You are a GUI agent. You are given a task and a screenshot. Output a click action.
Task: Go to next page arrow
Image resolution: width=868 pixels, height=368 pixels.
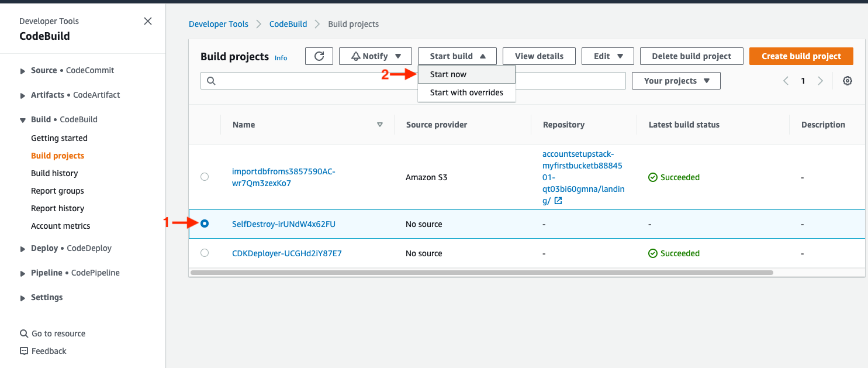coord(821,81)
